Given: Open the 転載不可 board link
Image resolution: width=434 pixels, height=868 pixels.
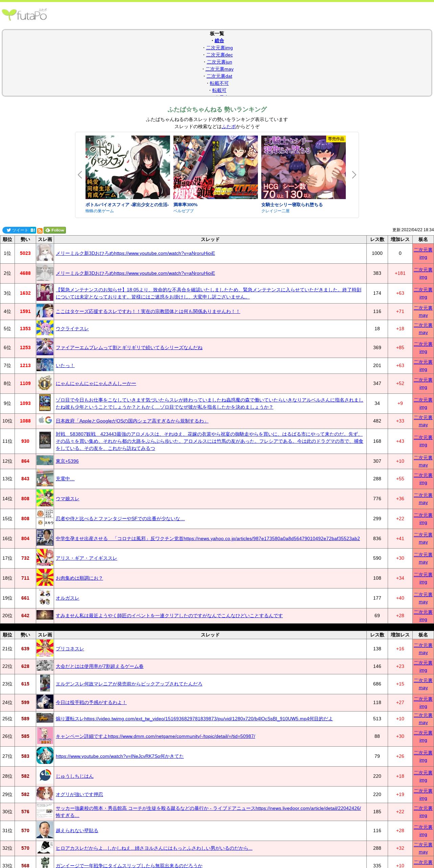Looking at the screenshot, I should (219, 83).
